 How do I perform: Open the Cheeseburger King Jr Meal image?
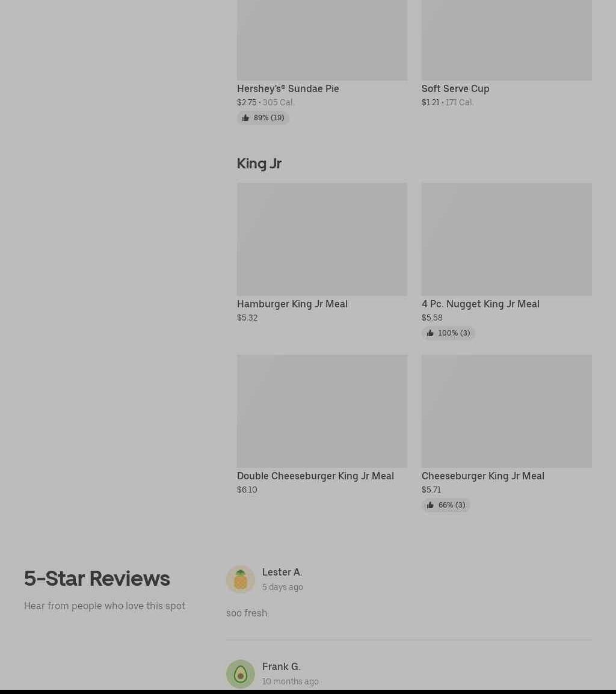[x=507, y=411]
